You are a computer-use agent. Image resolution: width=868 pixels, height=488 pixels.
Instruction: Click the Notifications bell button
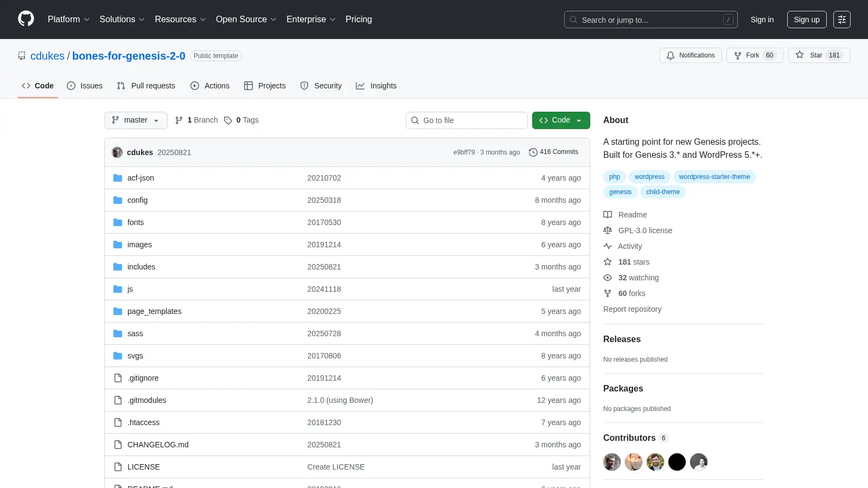[691, 55]
